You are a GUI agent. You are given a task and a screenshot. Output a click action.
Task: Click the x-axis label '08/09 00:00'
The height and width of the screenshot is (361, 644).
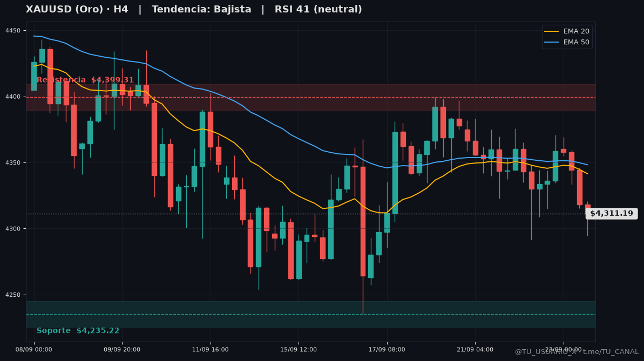click(33, 350)
